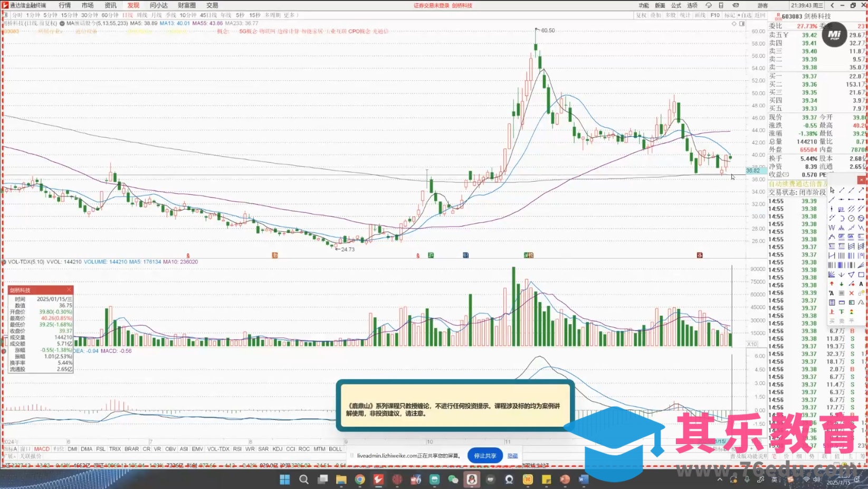Click the 停止共享 button
This screenshot has width=868, height=489.
[484, 455]
